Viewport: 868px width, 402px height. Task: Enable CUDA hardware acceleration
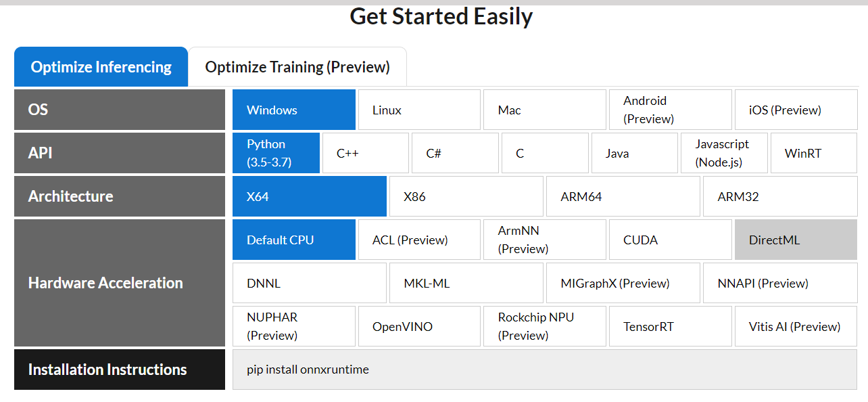pyautogui.click(x=670, y=239)
